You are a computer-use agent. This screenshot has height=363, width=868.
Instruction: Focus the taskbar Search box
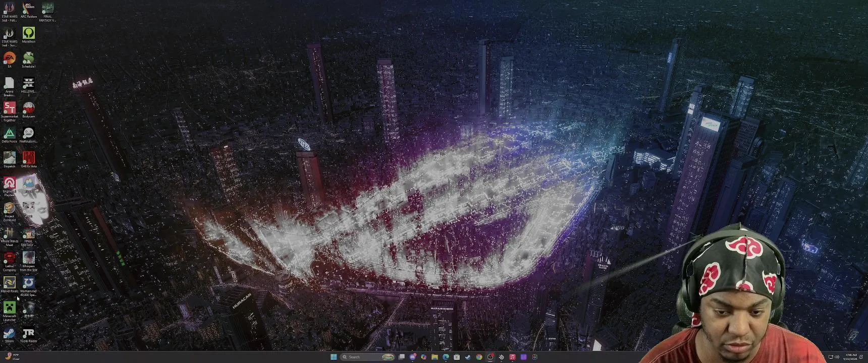click(368, 357)
